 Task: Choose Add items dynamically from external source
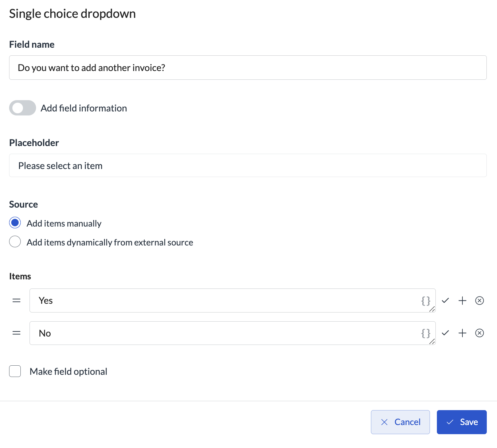coord(15,241)
